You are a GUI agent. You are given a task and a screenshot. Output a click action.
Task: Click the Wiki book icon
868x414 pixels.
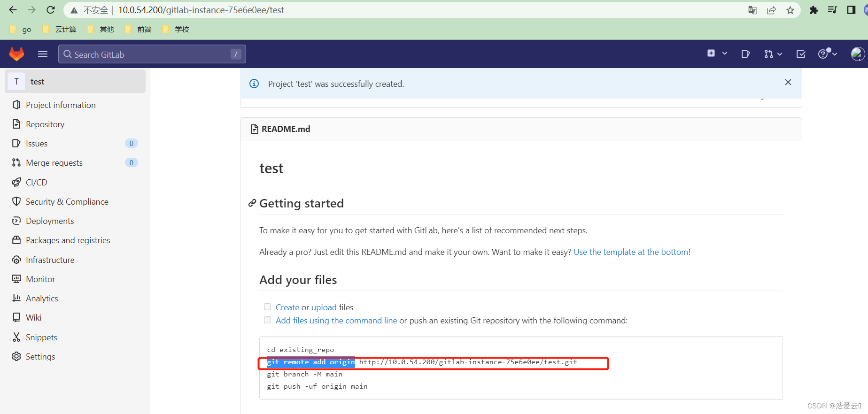[x=16, y=317]
